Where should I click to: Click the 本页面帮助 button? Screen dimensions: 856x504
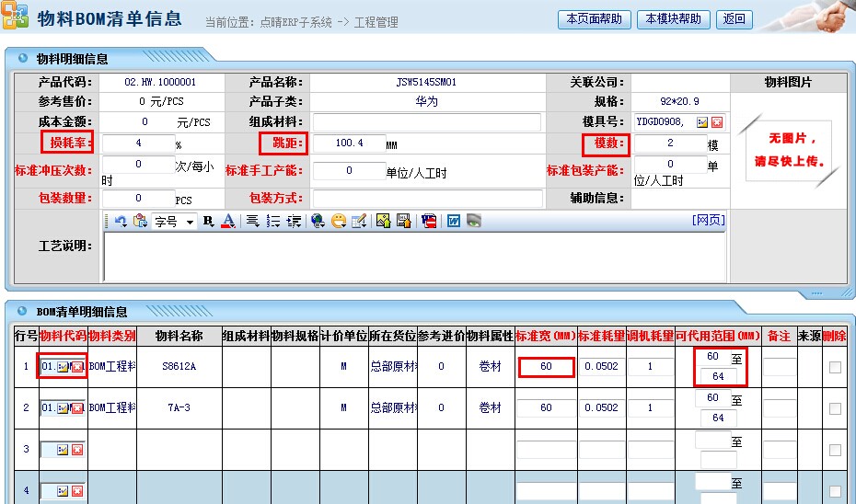pos(594,19)
